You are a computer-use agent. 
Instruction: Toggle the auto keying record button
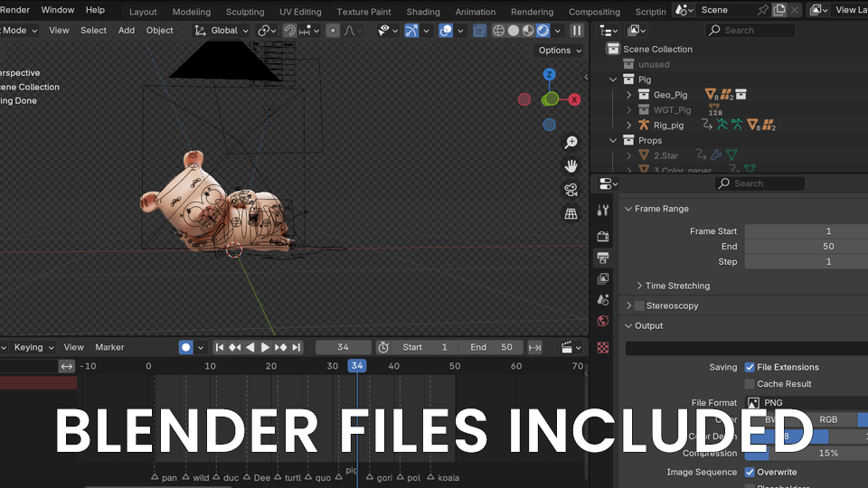point(185,347)
